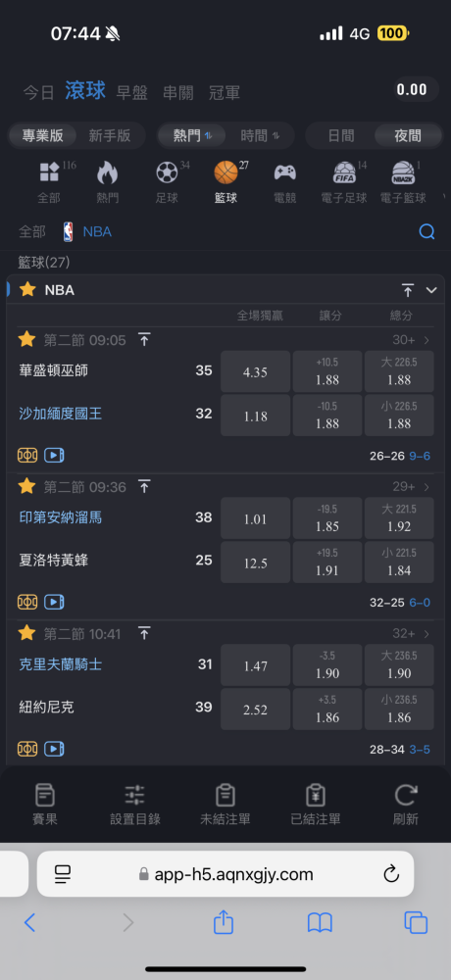This screenshot has width=451, height=980.
Task: Select the 電競 esports gamepad icon
Action: coord(285,172)
